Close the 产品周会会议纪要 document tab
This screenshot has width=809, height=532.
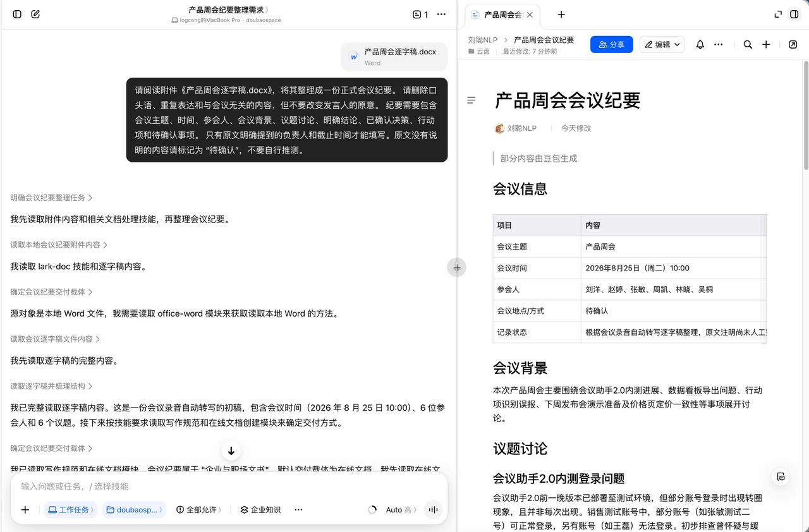coord(530,15)
